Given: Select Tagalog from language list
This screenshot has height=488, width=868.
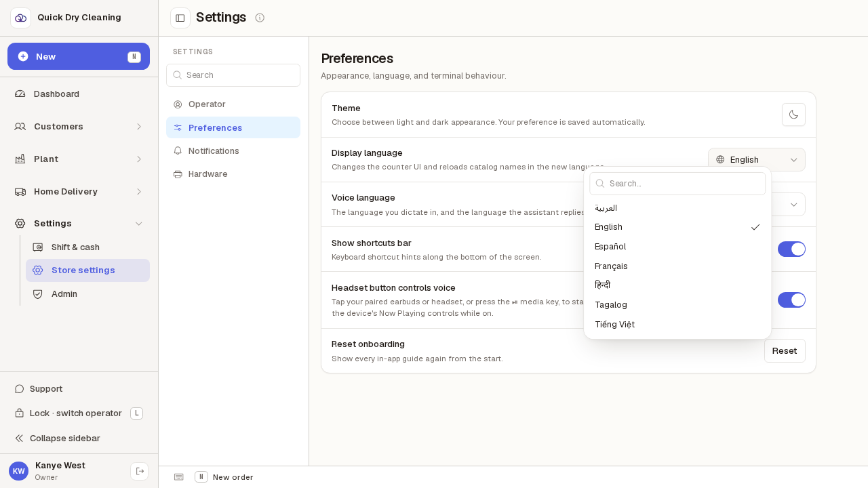Looking at the screenshot, I should point(677,305).
